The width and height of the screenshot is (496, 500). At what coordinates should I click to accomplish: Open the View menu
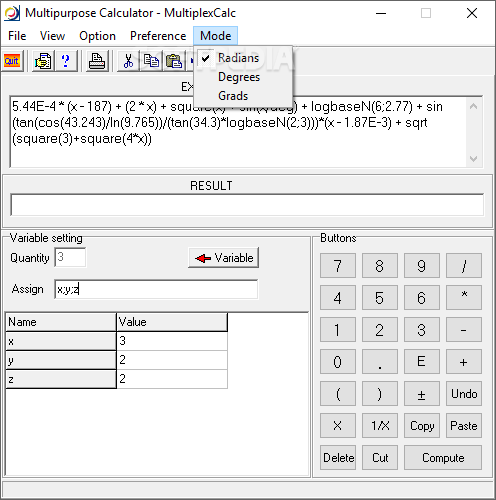pyautogui.click(x=52, y=36)
